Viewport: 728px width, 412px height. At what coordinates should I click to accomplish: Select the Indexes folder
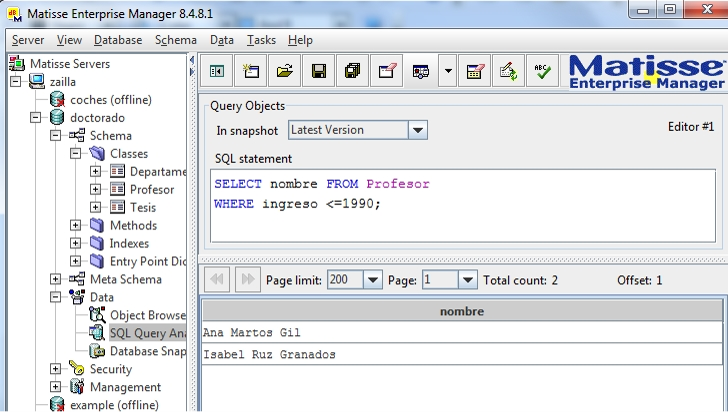(x=129, y=243)
